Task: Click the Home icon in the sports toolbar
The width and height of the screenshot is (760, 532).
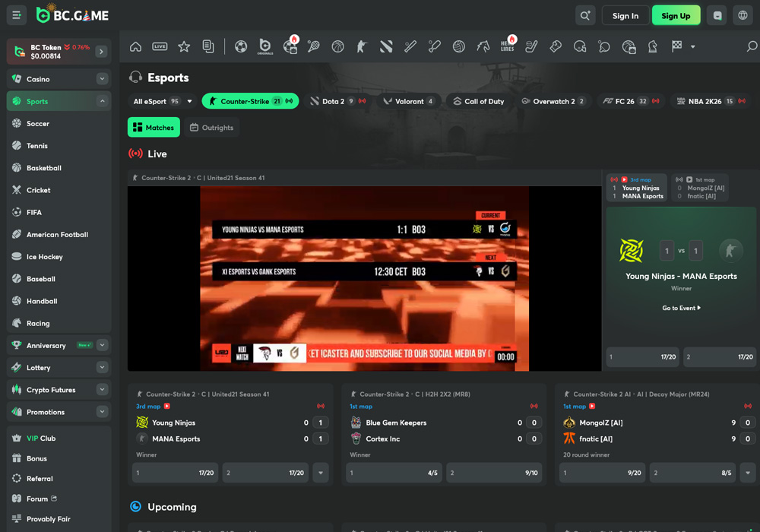Action: click(x=135, y=46)
